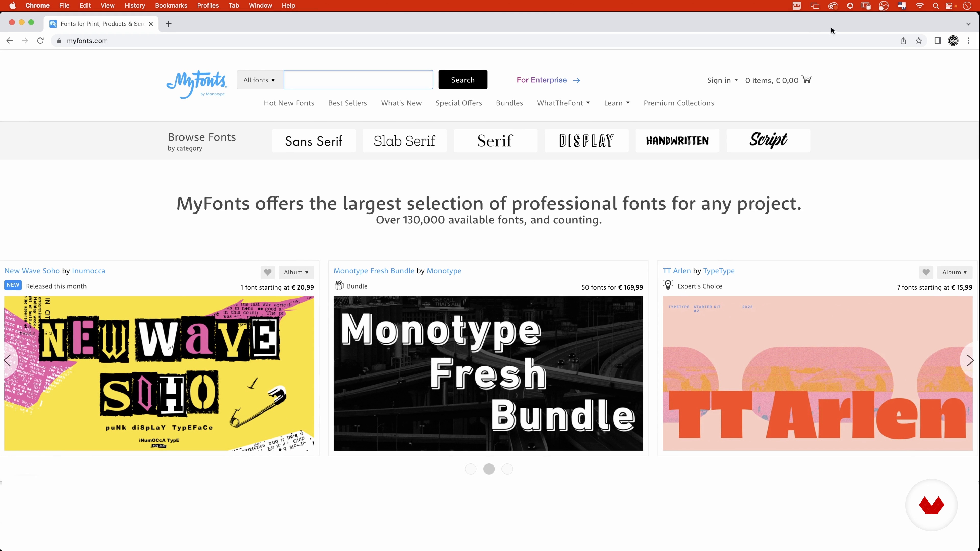Favorite TT Arlen with heart icon
The width and height of the screenshot is (980, 551).
[926, 272]
